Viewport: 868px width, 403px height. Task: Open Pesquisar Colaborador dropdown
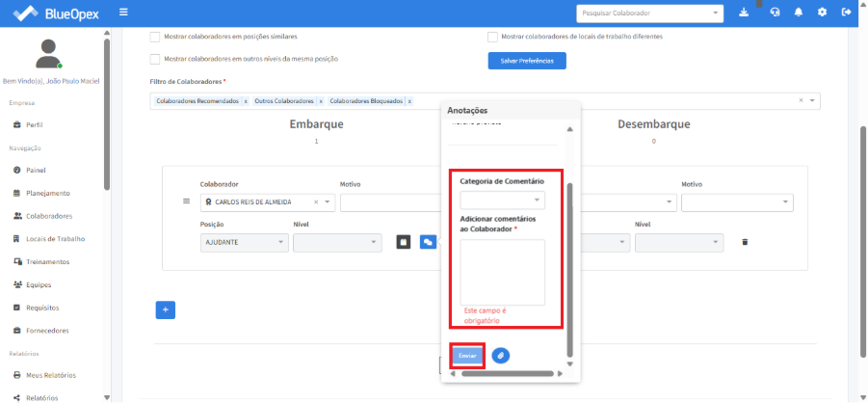(649, 13)
